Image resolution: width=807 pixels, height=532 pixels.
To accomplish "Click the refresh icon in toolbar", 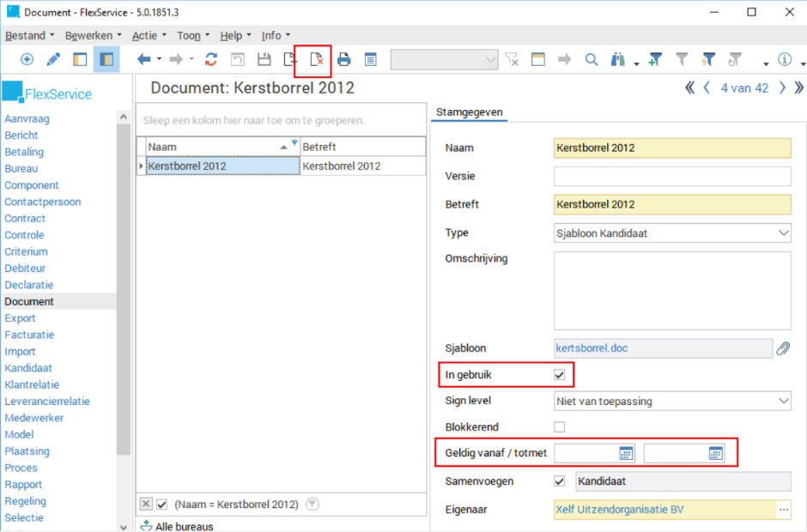I will click(211, 59).
